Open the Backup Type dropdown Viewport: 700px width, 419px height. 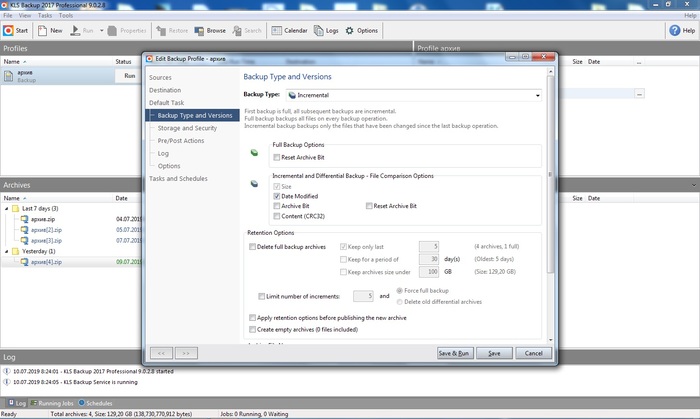coord(537,95)
